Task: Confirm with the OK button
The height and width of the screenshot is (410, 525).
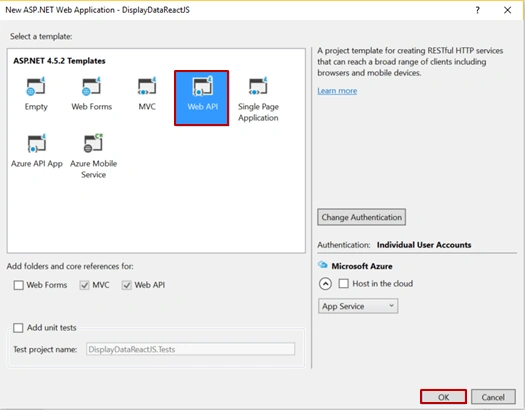Action: [x=443, y=397]
